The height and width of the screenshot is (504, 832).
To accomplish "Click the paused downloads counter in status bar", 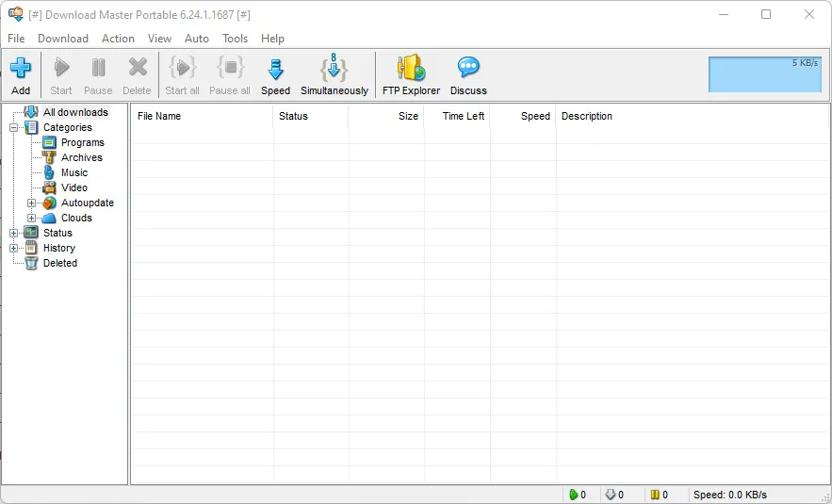I will [659, 495].
